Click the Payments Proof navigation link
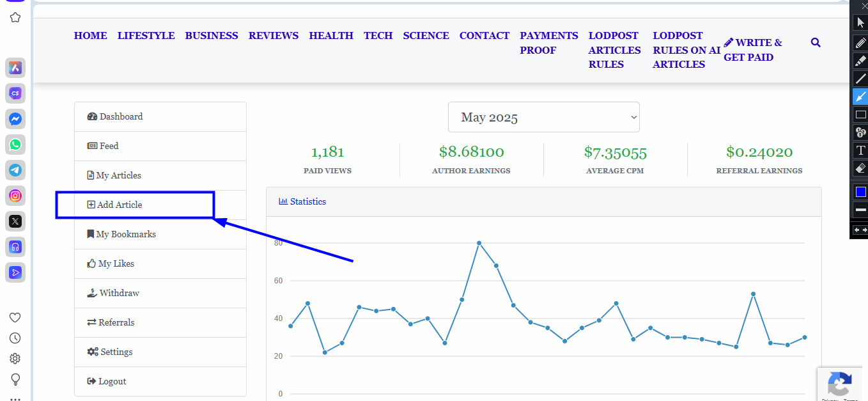Screen dimensions: 868x401 pos(548,43)
